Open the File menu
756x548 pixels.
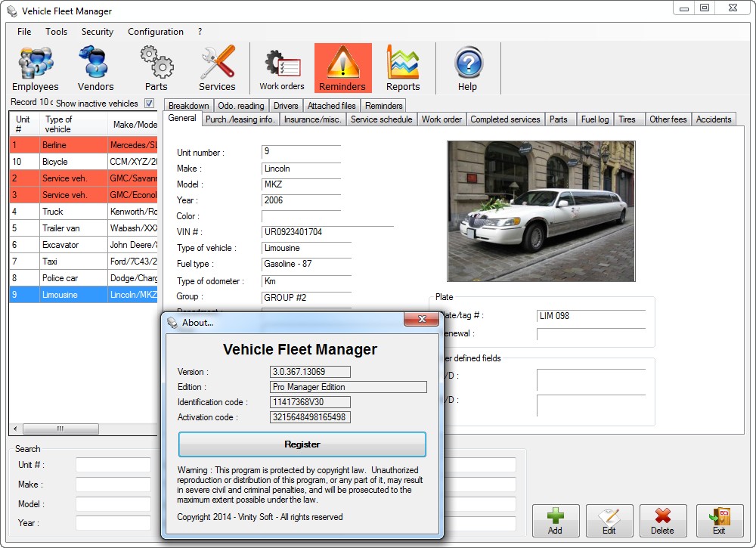tap(24, 31)
